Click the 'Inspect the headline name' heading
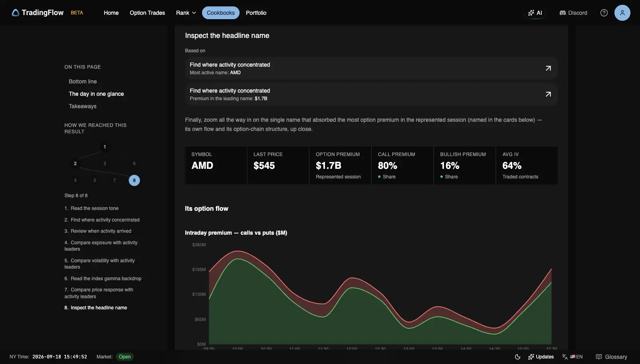The image size is (640, 364). tap(227, 36)
